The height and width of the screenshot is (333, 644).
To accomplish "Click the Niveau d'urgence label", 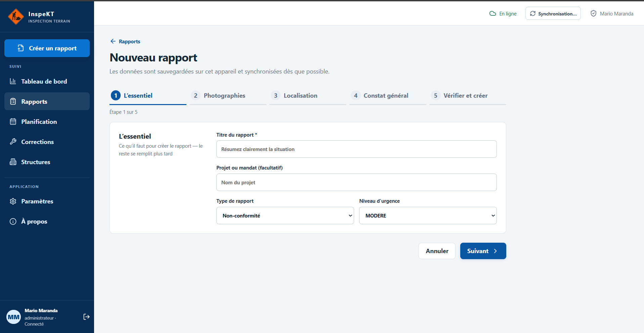I will (380, 201).
